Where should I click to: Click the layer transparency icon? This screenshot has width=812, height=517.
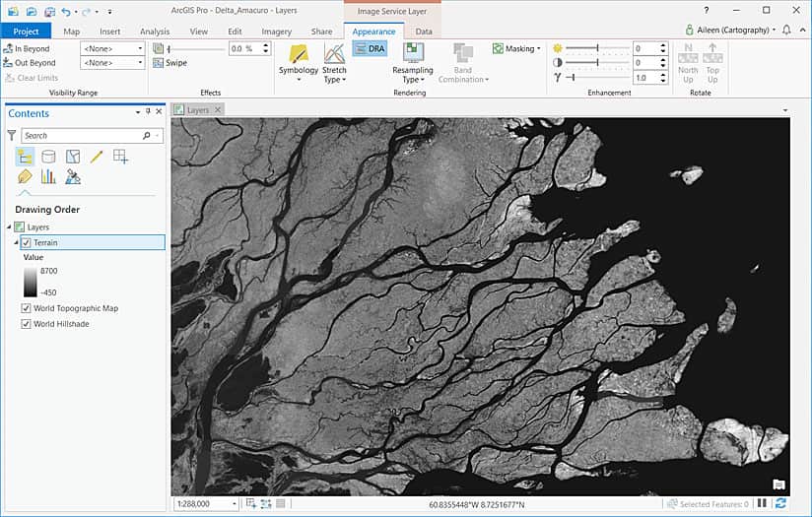click(158, 48)
